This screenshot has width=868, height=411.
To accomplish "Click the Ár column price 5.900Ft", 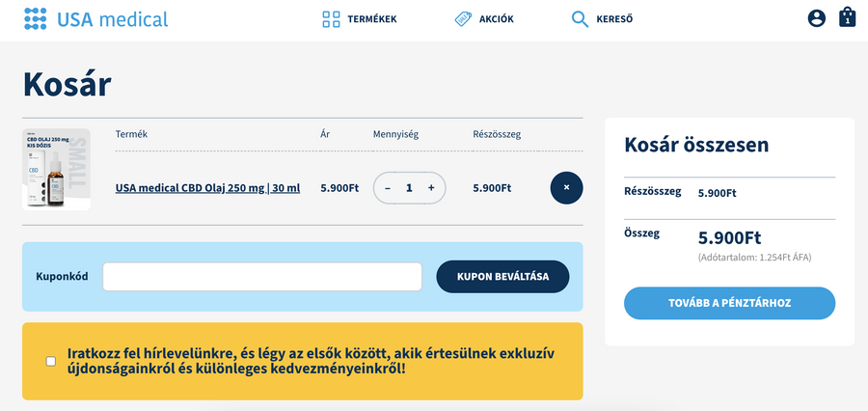I will 339,188.
